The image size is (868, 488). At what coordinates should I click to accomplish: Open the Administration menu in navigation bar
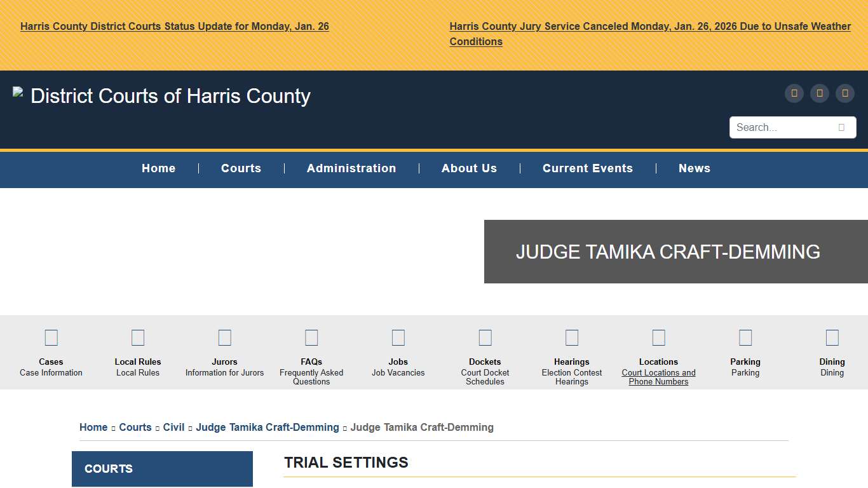(x=351, y=168)
